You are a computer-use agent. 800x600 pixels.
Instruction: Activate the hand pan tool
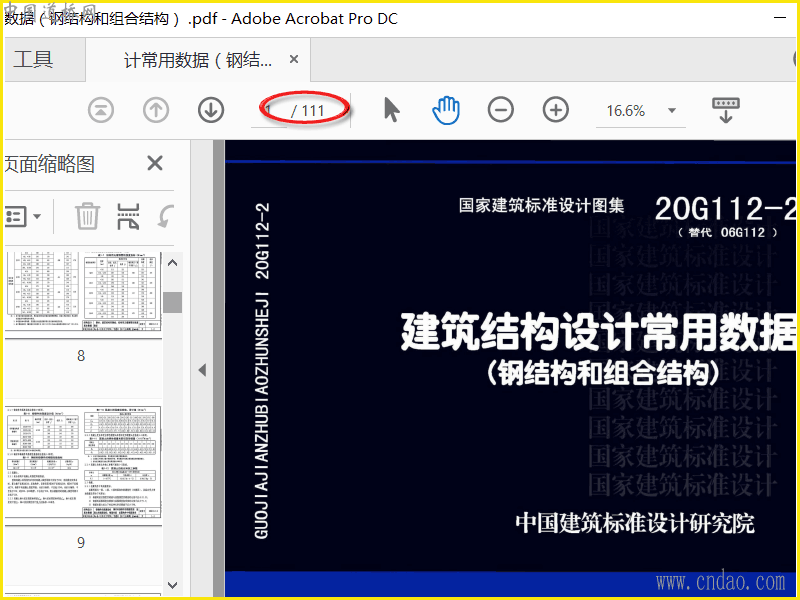coord(446,110)
